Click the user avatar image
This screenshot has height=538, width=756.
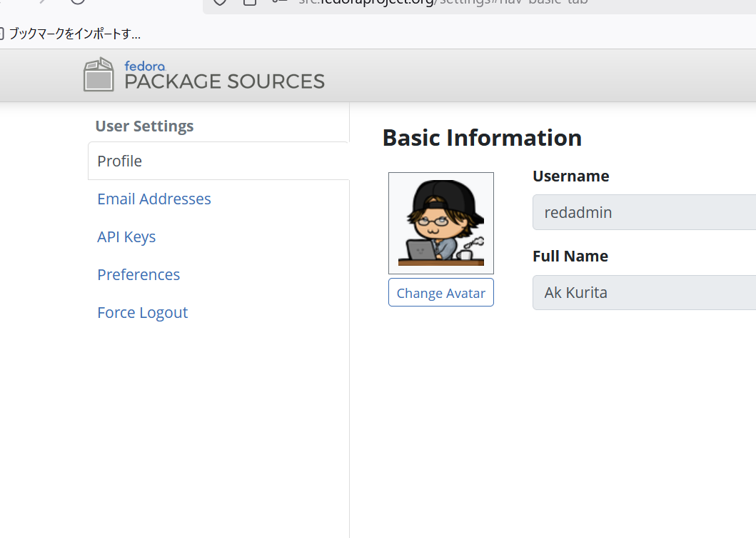pyautogui.click(x=440, y=223)
